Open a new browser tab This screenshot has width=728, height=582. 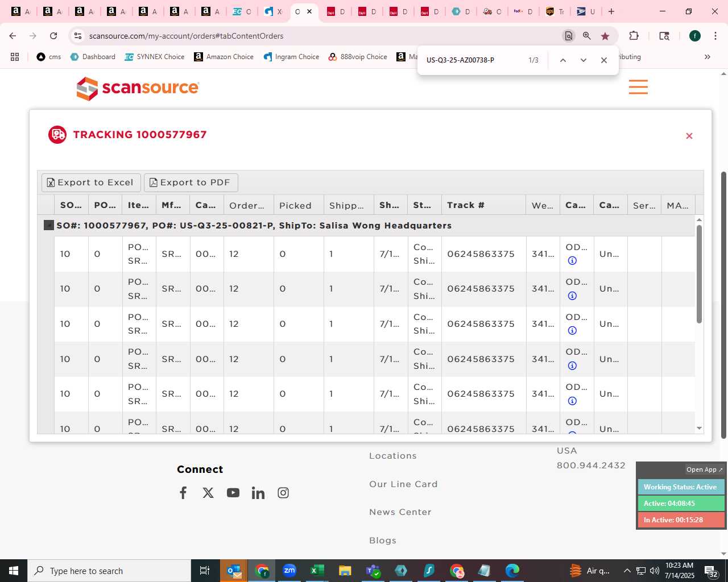tap(611, 11)
